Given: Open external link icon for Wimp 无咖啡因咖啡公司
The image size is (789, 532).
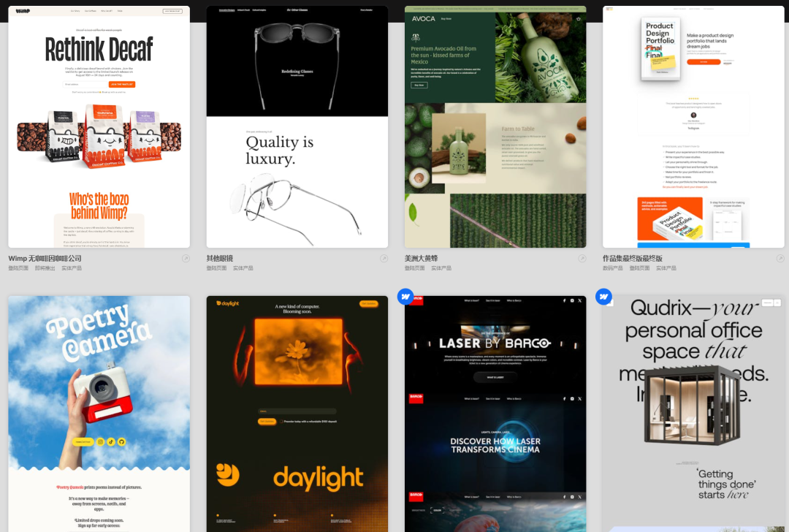Looking at the screenshot, I should [186, 258].
